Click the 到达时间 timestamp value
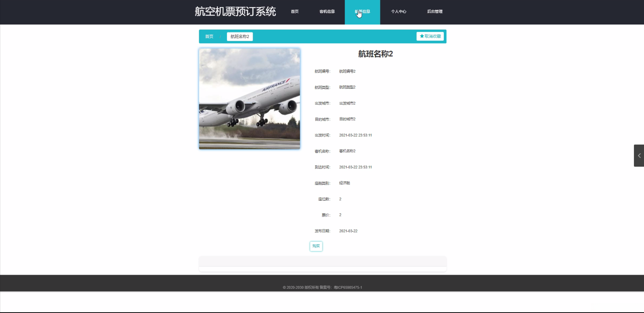The image size is (644, 313). coord(355,167)
